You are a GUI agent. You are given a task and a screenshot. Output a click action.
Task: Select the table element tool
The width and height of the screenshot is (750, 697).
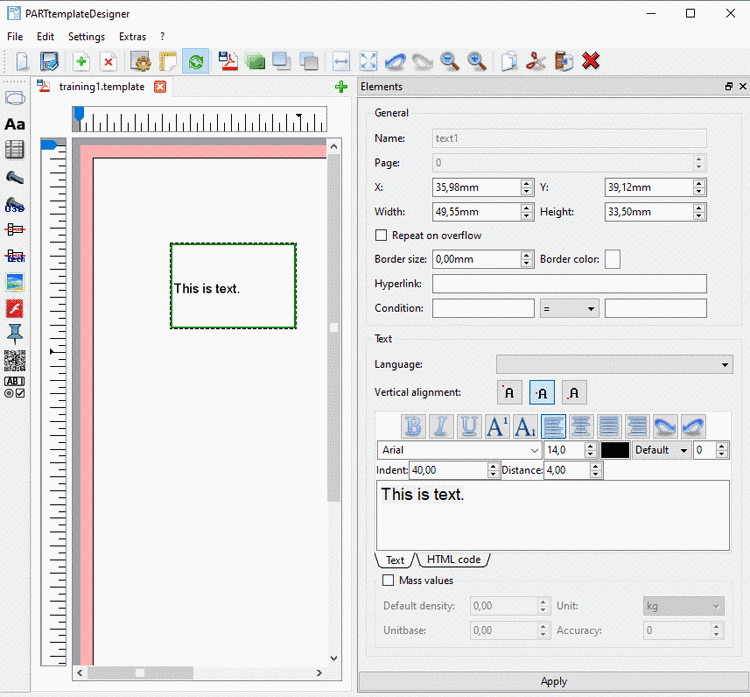coord(15,150)
